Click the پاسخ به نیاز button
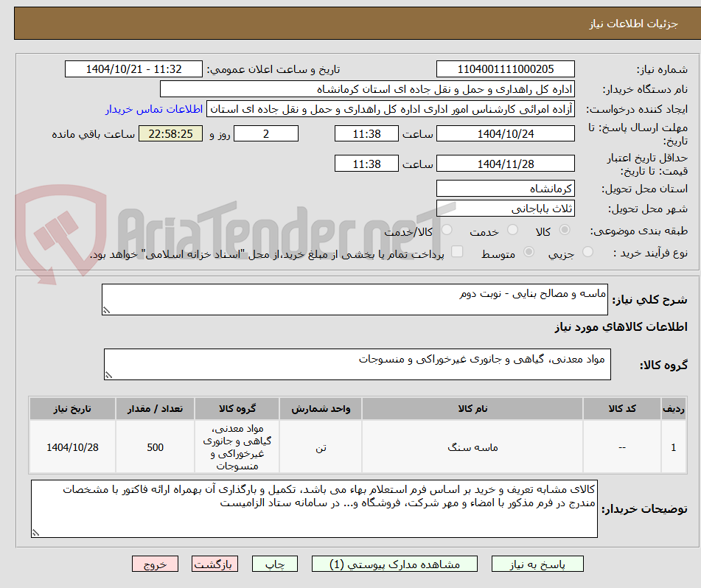Screen dimensions: 701x588 pyautogui.click(x=537, y=564)
